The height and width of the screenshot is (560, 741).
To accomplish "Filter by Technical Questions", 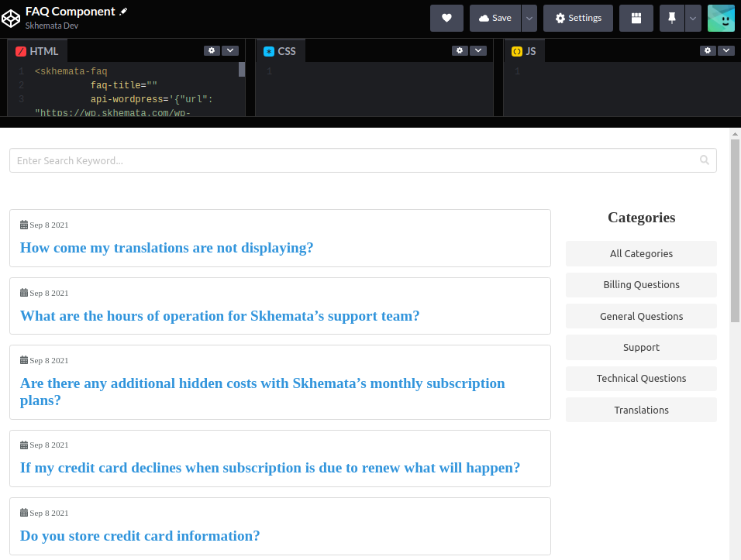I will coord(641,379).
